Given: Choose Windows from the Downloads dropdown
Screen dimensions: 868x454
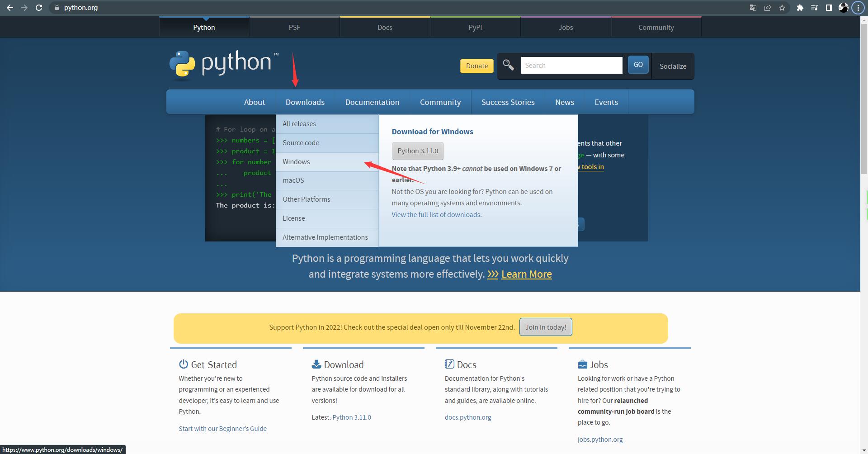Looking at the screenshot, I should [327, 162].
